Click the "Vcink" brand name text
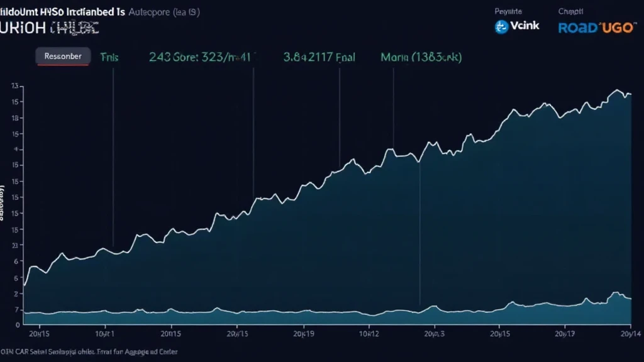Image resolution: width=644 pixels, height=362 pixels. point(525,26)
